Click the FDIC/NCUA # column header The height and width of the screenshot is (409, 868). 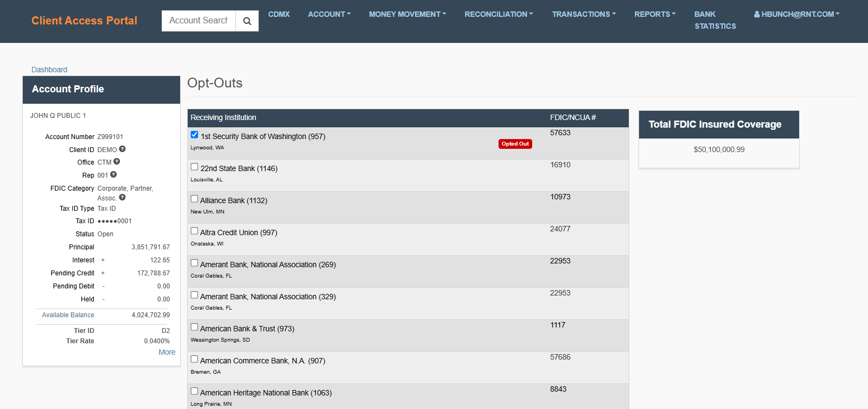click(573, 117)
